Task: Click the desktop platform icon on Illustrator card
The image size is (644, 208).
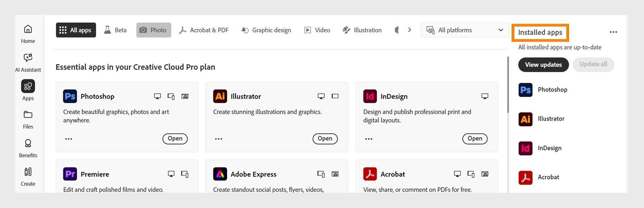Action: (321, 96)
